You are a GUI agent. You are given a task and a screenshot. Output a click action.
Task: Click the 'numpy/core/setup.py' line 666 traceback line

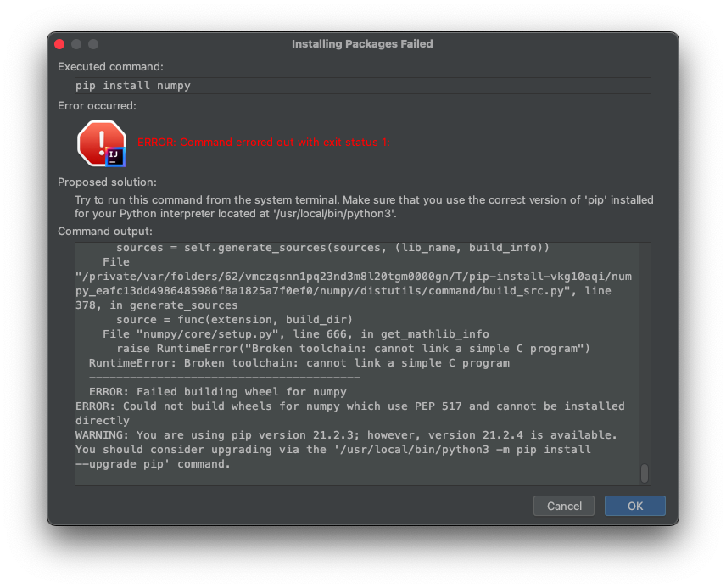pos(295,334)
